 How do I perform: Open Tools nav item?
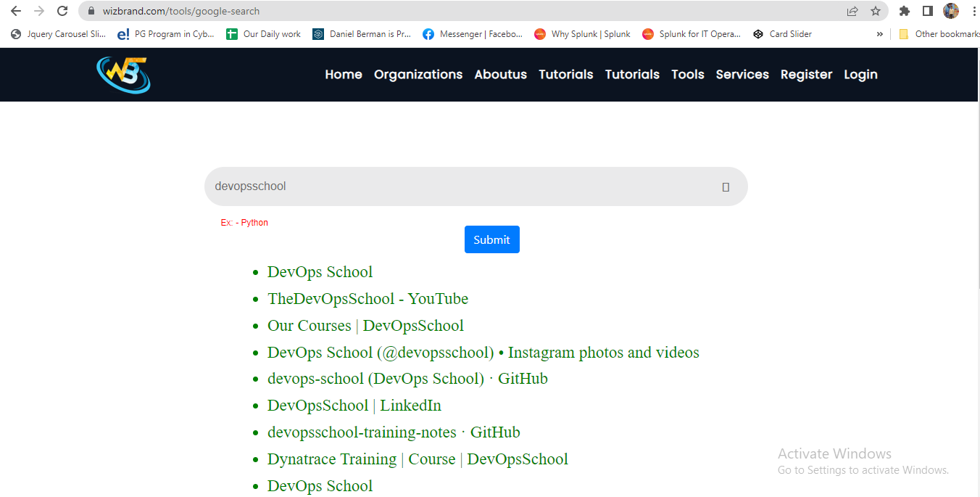[x=688, y=74]
